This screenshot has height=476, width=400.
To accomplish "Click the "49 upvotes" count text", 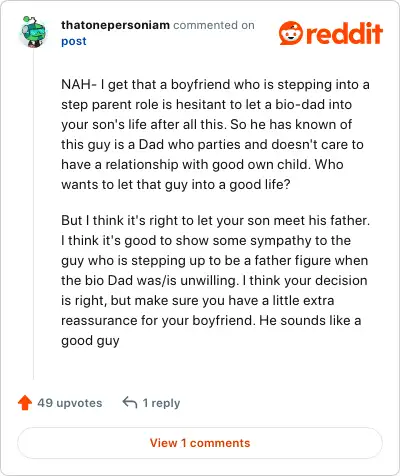I will point(70,403).
